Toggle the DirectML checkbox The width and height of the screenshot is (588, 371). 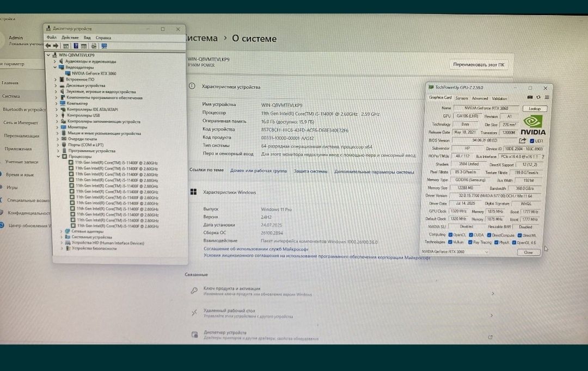pyautogui.click(x=519, y=236)
